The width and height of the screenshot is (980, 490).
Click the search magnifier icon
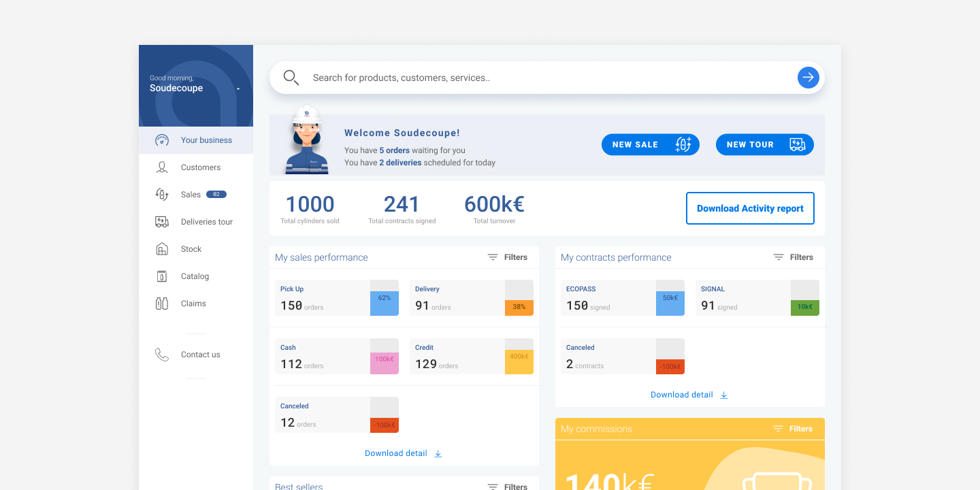click(x=291, y=78)
